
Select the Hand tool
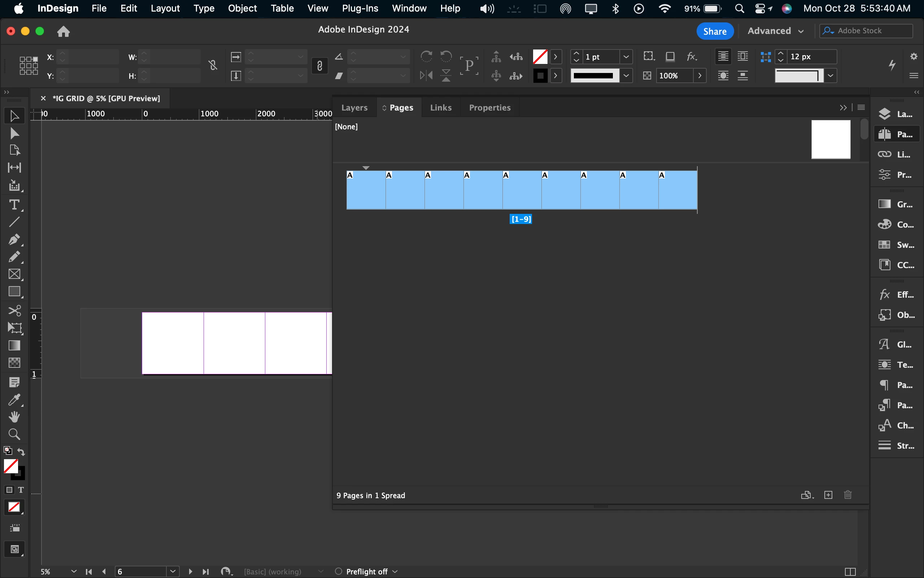(x=14, y=417)
